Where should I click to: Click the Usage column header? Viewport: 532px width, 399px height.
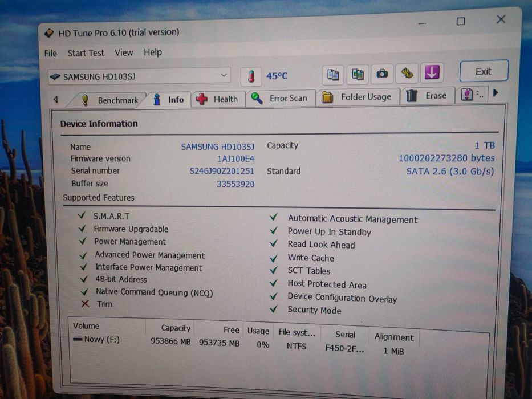258,331
